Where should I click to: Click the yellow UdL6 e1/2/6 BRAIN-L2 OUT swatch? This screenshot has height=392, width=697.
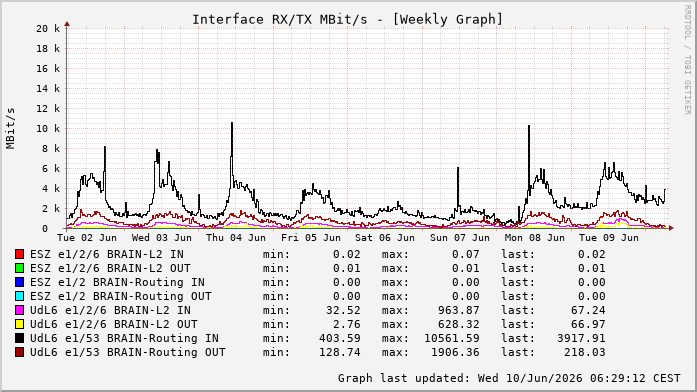tap(19, 324)
